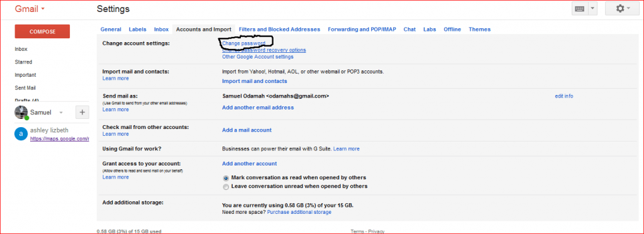Switch to the General tab
This screenshot has height=234, width=644.
tap(111, 29)
